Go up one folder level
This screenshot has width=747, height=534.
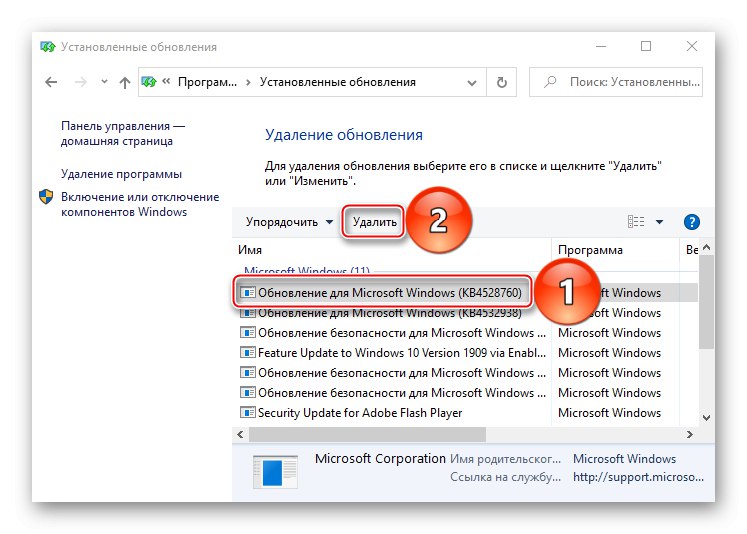point(125,82)
